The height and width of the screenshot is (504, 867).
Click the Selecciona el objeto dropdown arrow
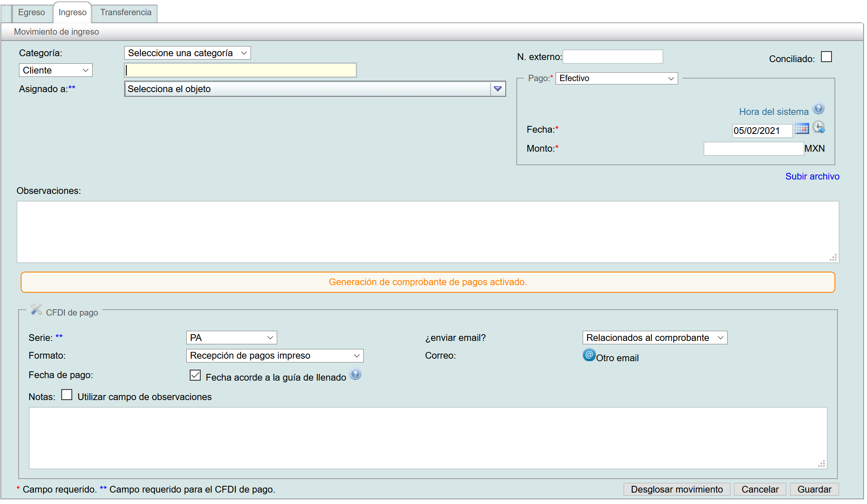[x=497, y=89]
